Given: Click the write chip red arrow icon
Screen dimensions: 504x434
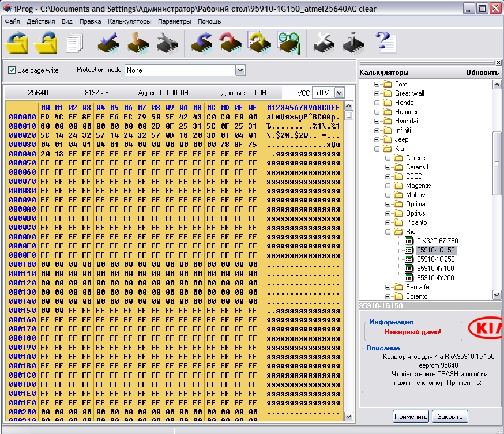Looking at the screenshot, I should [x=230, y=43].
